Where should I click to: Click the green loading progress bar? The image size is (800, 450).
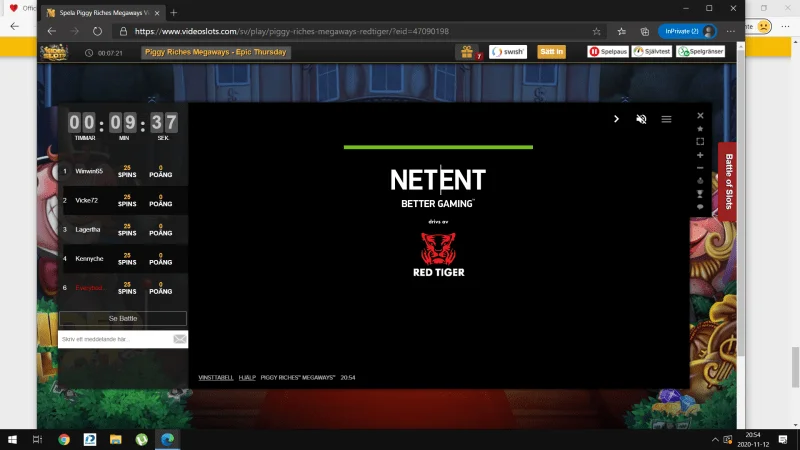click(438, 147)
